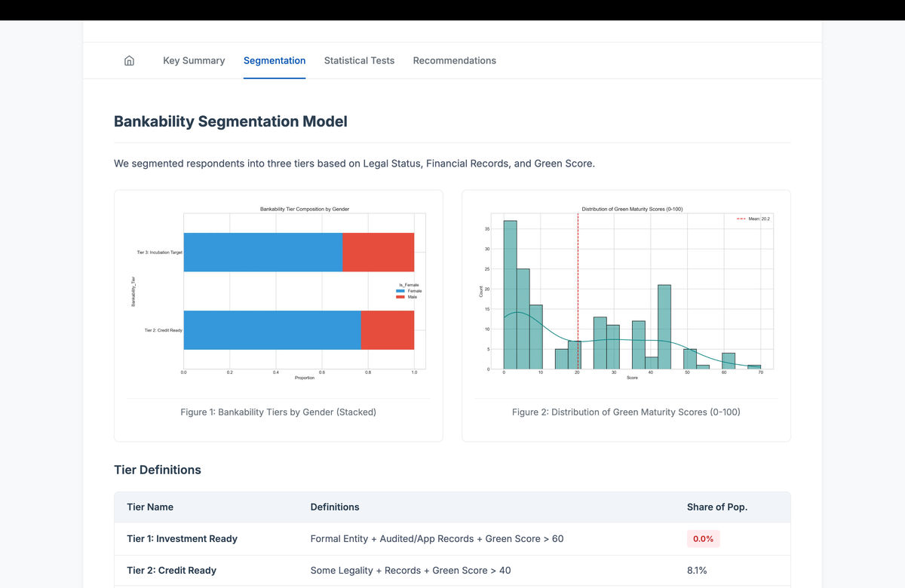The height and width of the screenshot is (588, 905).
Task: Click the red 0.0% share badge
Action: (x=703, y=539)
